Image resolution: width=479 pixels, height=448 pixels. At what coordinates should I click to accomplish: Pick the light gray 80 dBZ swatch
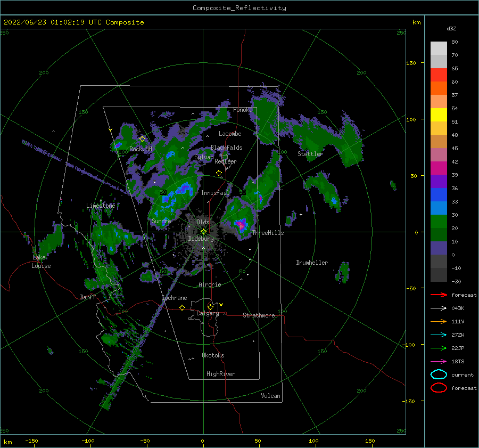(439, 48)
